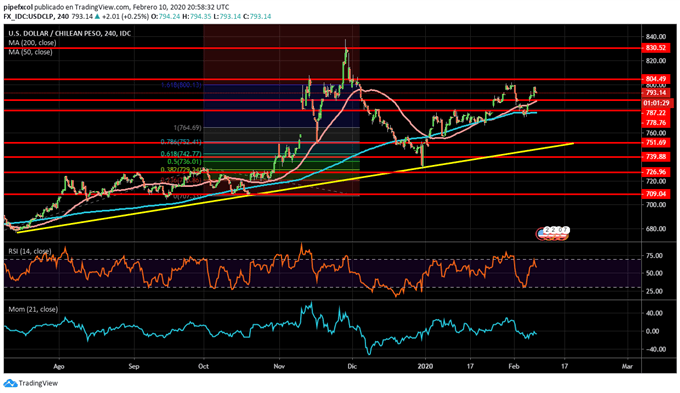Click the 751.69 red price label
The height and width of the screenshot is (393, 680).
(655, 142)
